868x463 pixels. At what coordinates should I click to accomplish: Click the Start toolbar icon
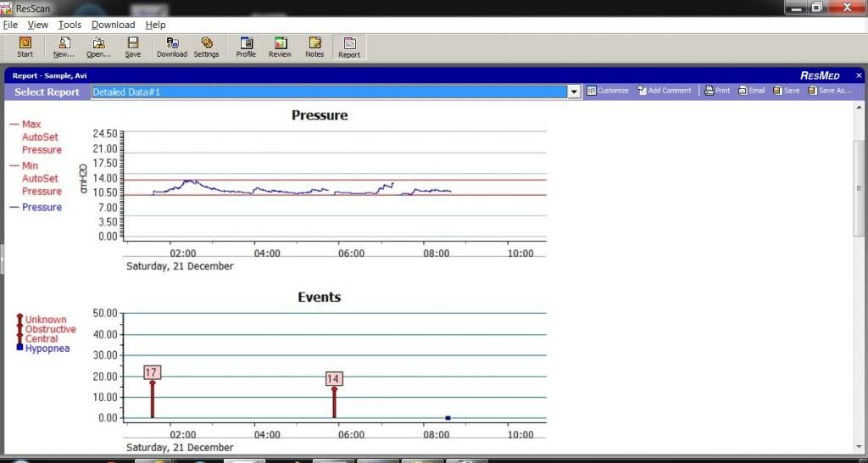tap(25, 47)
